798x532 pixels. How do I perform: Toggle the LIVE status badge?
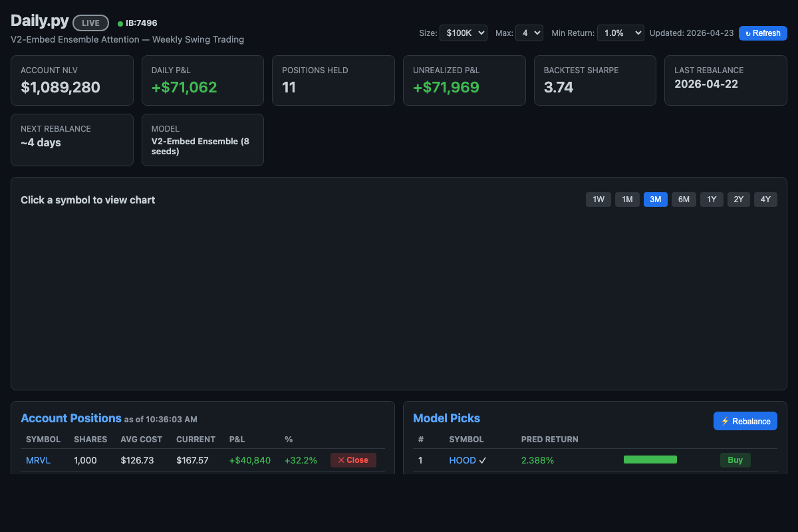click(90, 22)
